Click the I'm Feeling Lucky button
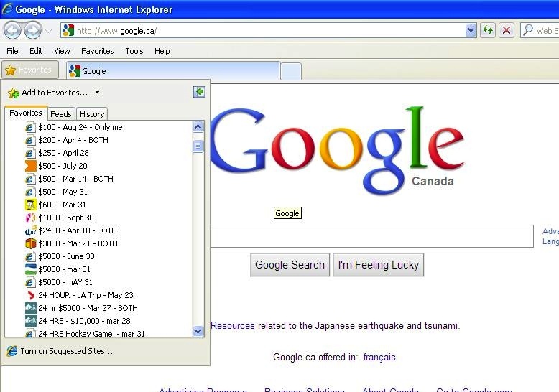559x392 pixels. click(x=378, y=265)
